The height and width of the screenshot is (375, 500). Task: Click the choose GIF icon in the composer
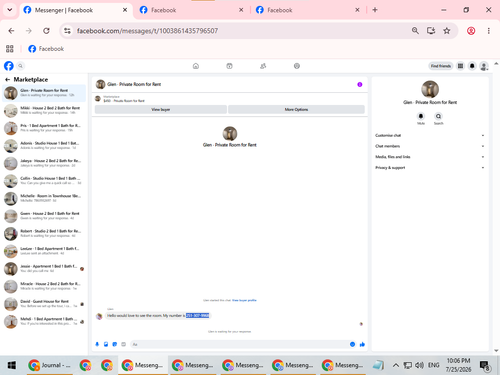123,344
